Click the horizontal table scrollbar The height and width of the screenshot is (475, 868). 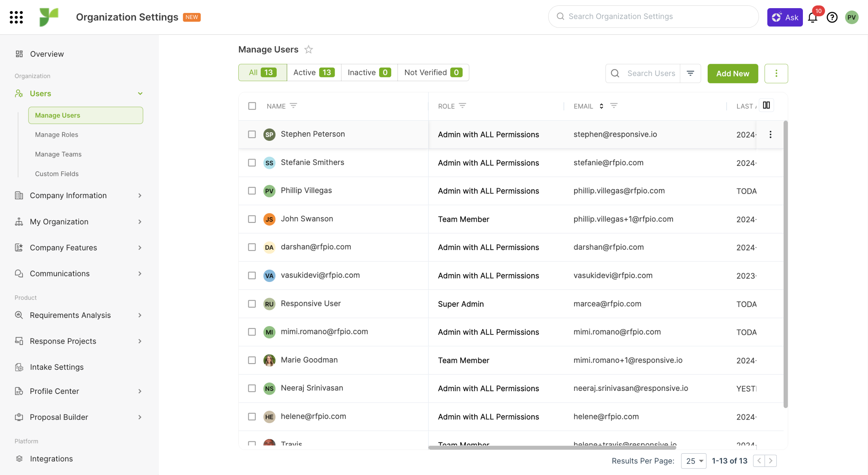(552, 448)
